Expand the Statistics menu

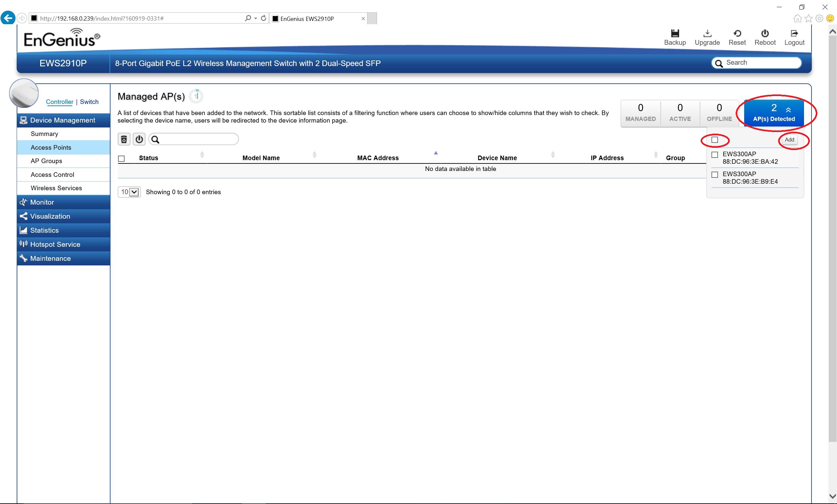63,230
